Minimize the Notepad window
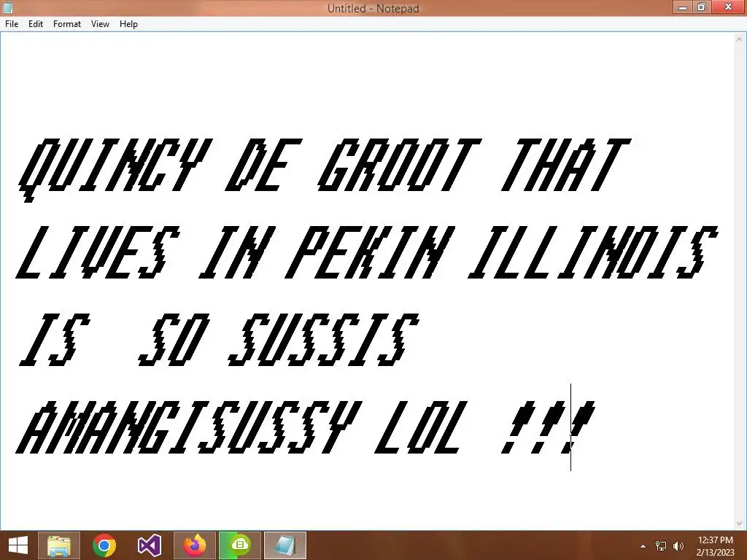This screenshot has width=747, height=560. pos(683,7)
